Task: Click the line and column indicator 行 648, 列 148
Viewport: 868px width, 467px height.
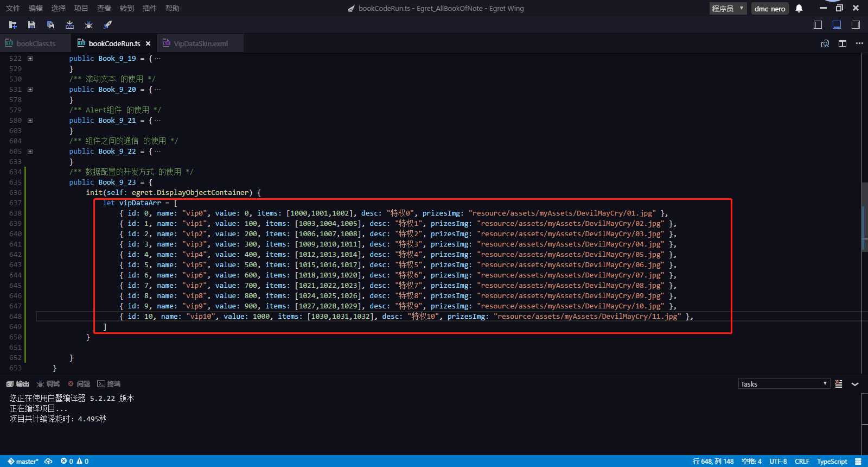Action: (713, 461)
